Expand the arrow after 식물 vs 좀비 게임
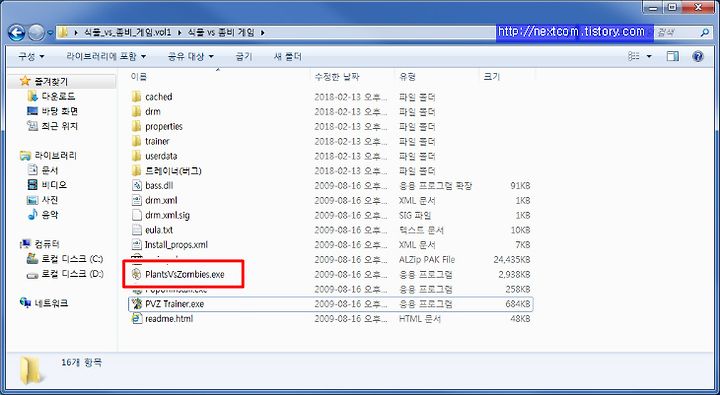 pyautogui.click(x=262, y=33)
